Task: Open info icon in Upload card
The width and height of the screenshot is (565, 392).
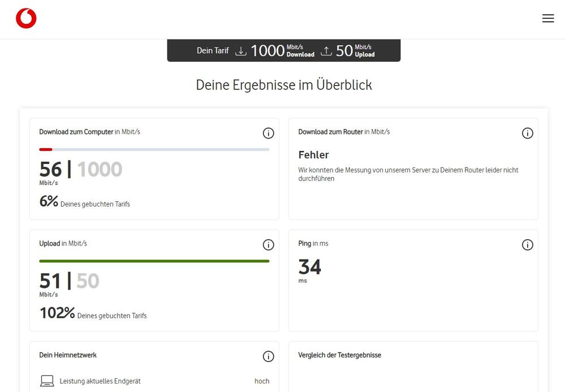Action: 268,244
